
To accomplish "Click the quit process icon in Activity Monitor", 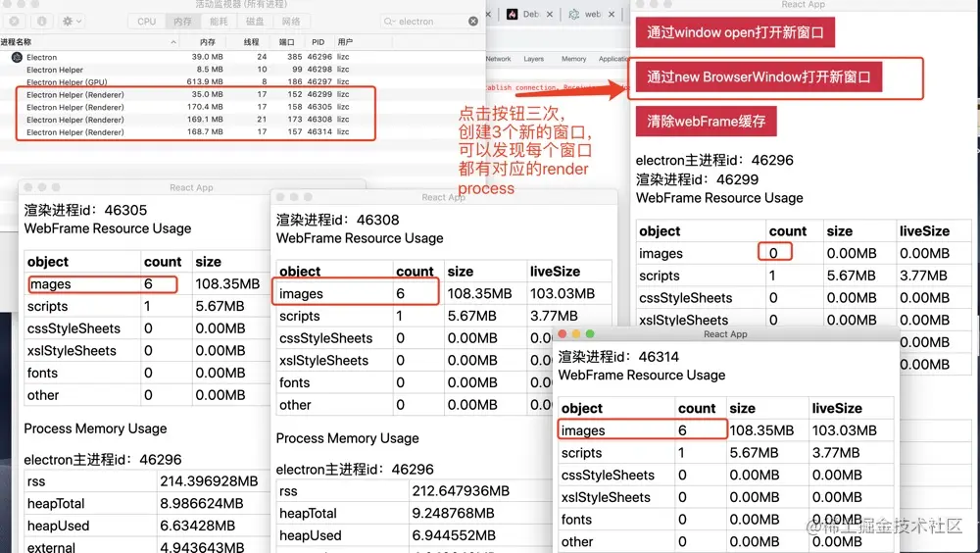I will coord(14,22).
